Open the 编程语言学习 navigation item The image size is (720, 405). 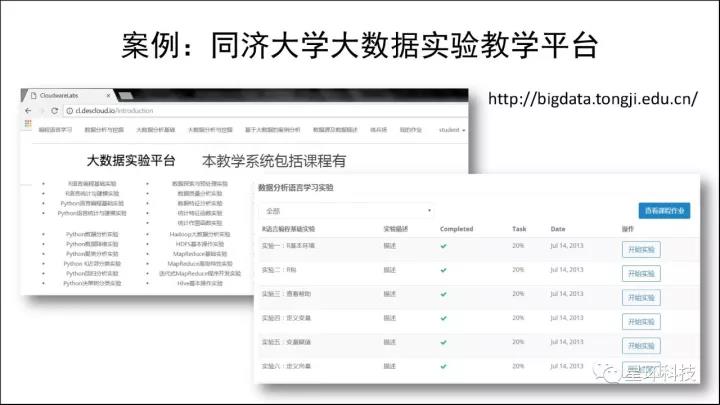coord(55,130)
